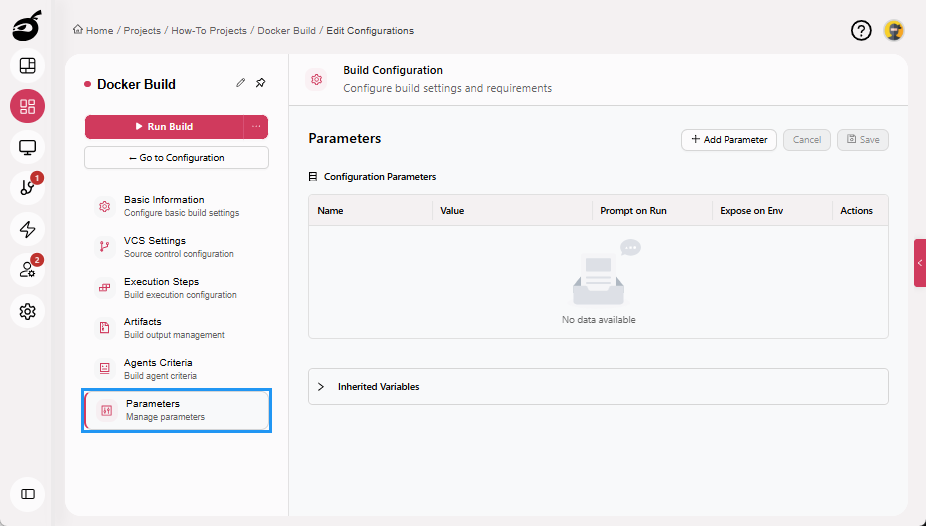
Task: Select the Parameters menu item
Action: (177, 410)
